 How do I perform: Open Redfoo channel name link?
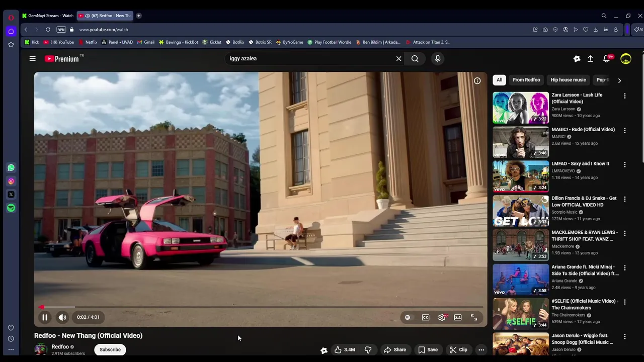tap(60, 346)
